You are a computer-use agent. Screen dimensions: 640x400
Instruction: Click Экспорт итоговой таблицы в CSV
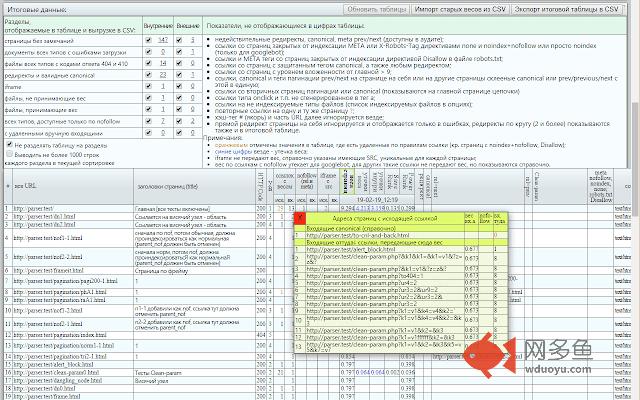(564, 8)
